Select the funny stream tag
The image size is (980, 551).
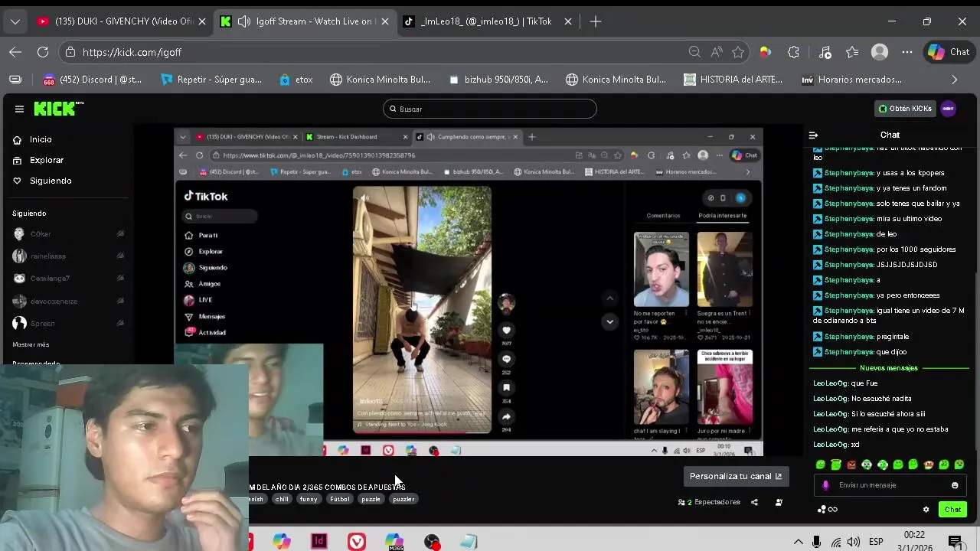click(309, 499)
